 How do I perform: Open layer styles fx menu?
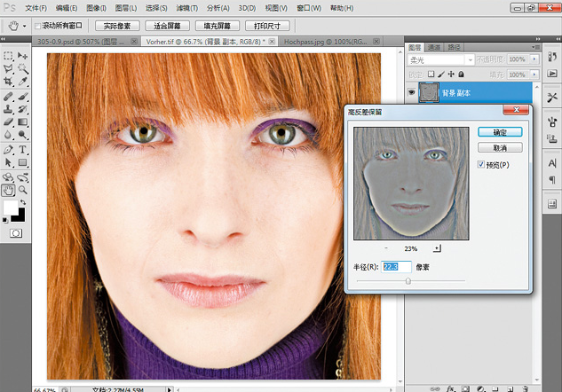coord(450,388)
